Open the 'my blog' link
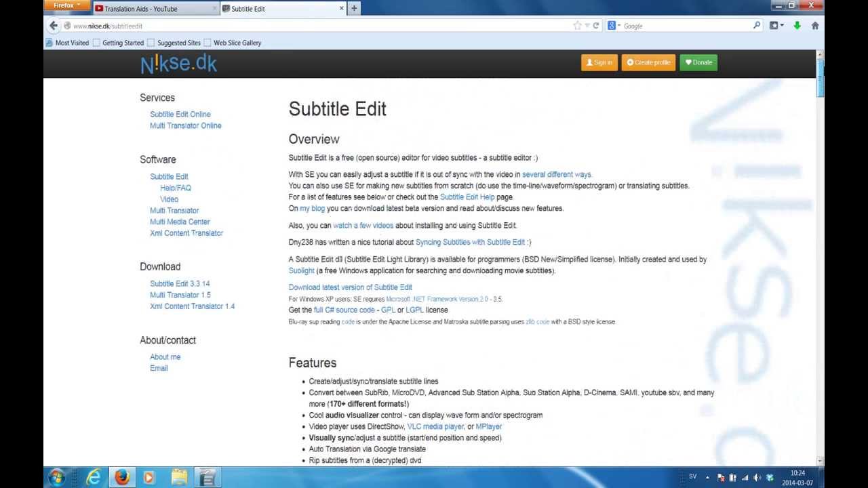 (312, 209)
